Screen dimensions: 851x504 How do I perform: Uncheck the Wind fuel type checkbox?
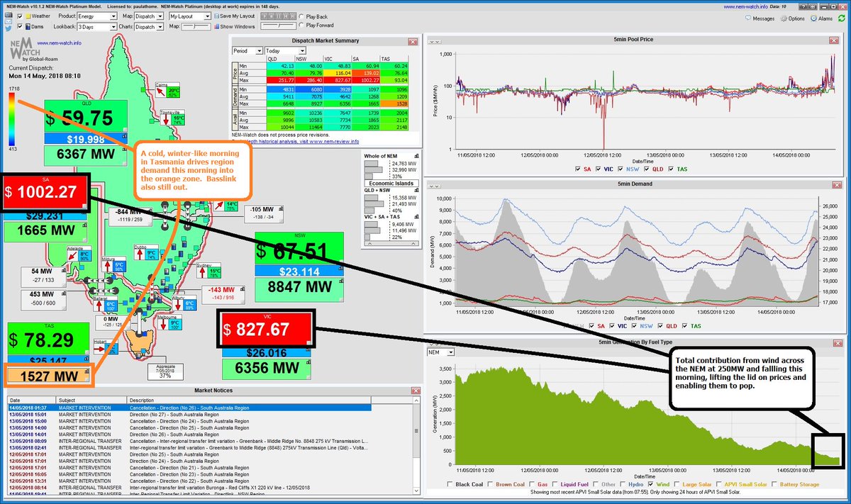pos(651,484)
